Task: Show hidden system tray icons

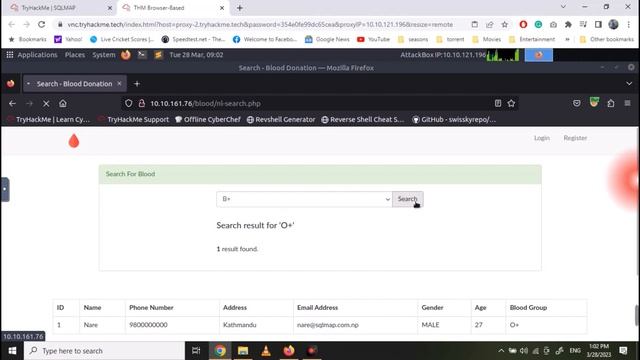Action: pyautogui.click(x=501, y=351)
